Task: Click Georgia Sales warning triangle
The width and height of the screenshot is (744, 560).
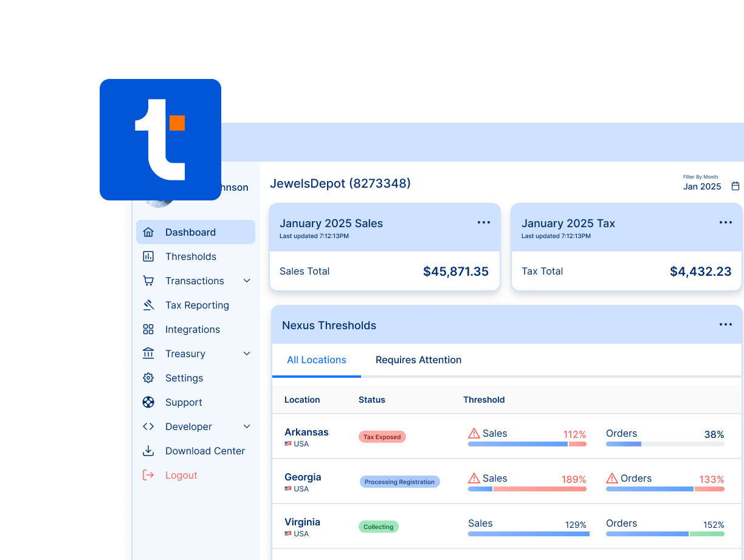Action: [x=474, y=478]
